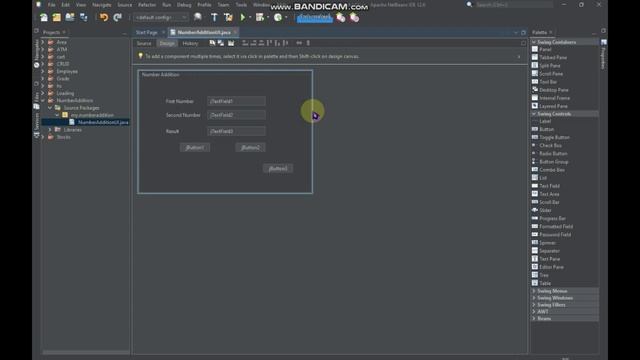Screen dimensions: 640x360
Task: Click the Build Project hammer icon
Action: (214, 18)
